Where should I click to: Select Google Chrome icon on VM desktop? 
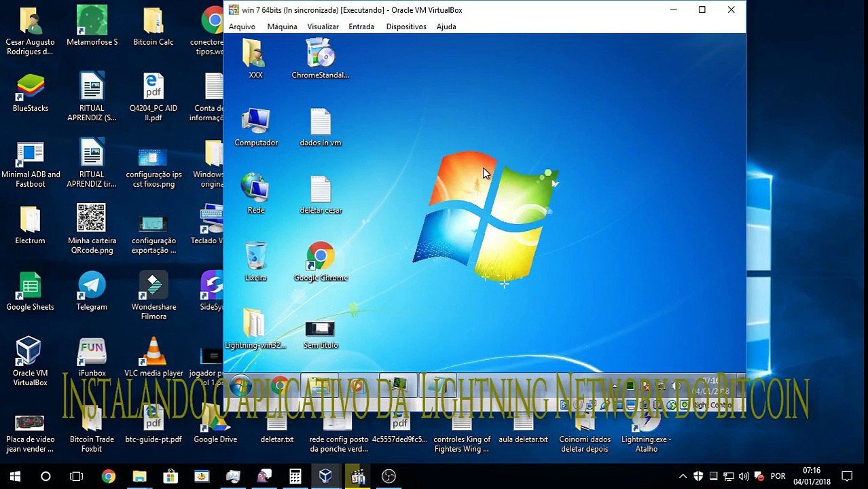click(x=321, y=261)
